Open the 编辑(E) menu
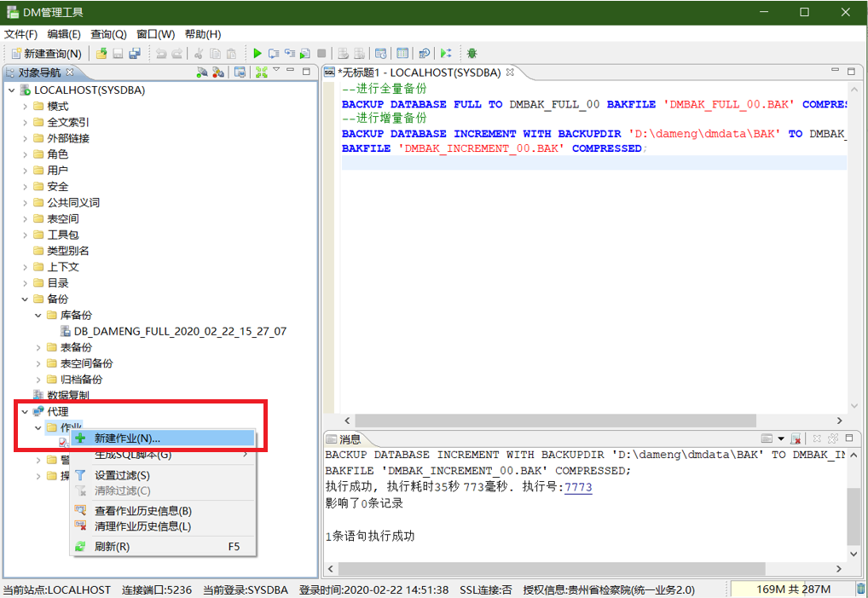The width and height of the screenshot is (868, 598). click(64, 34)
